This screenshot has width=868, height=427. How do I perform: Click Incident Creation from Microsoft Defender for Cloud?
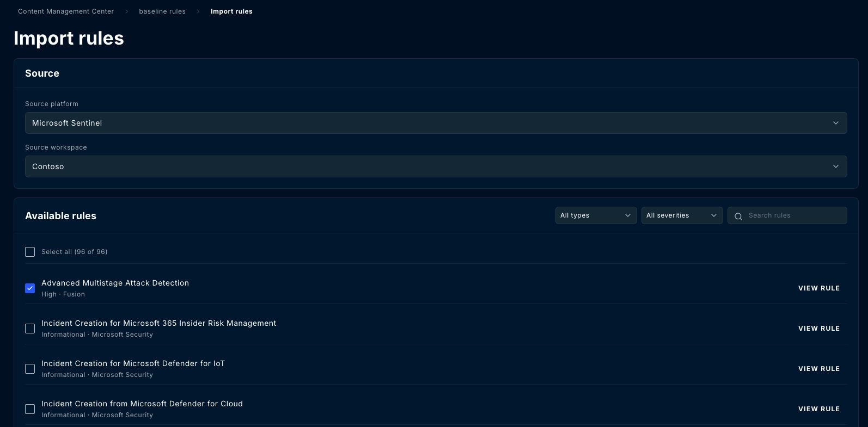coord(142,404)
